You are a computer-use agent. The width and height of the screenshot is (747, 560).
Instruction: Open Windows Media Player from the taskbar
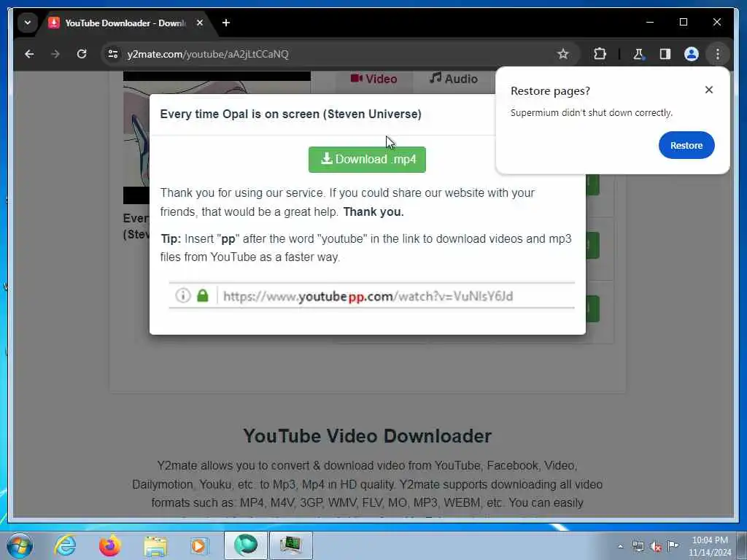(200, 545)
